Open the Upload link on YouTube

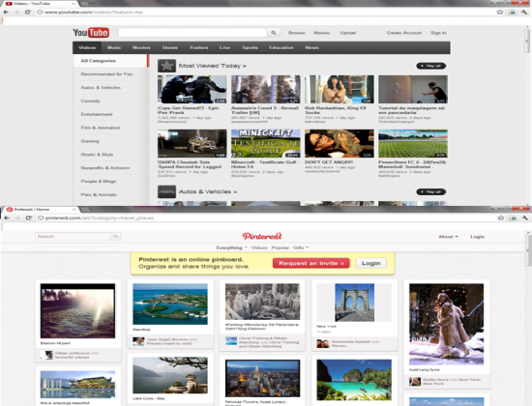click(x=348, y=33)
